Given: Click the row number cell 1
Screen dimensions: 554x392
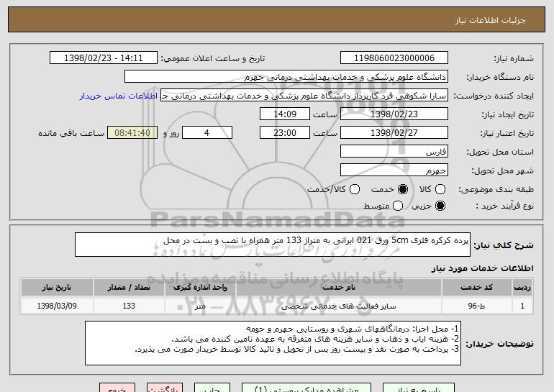Looking at the screenshot, I should click(522, 306).
